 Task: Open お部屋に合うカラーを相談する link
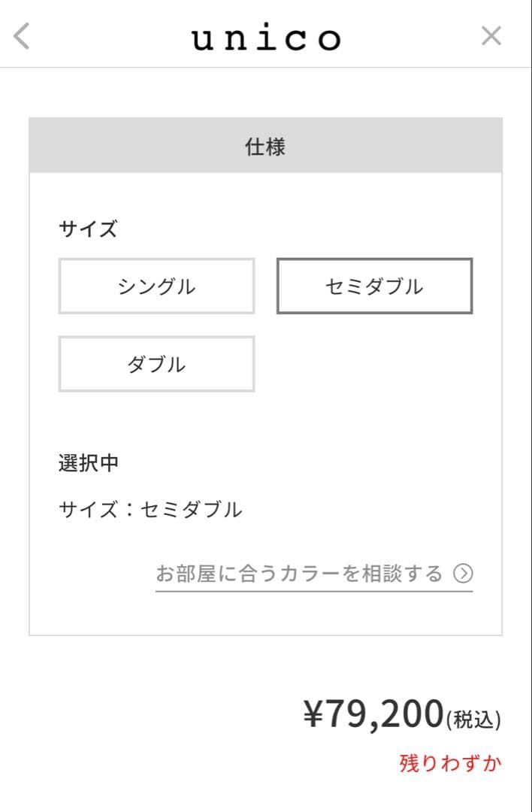(x=301, y=571)
